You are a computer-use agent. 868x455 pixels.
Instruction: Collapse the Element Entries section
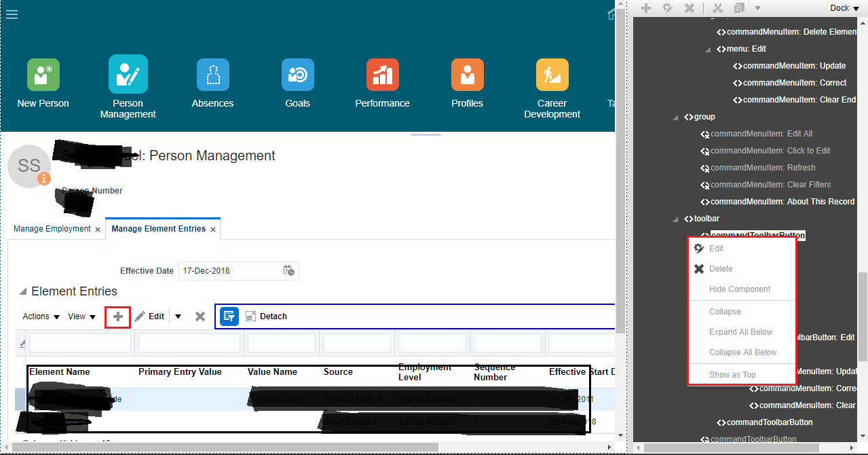coord(23,292)
